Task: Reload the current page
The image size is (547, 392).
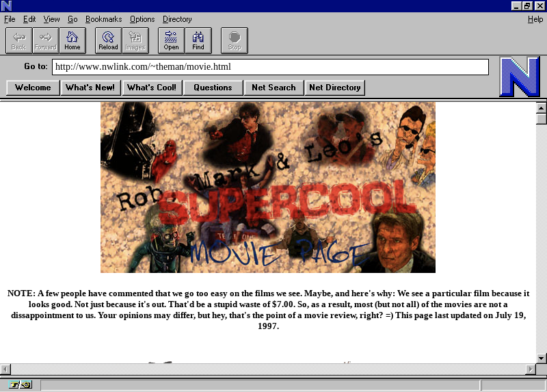Action: point(108,40)
